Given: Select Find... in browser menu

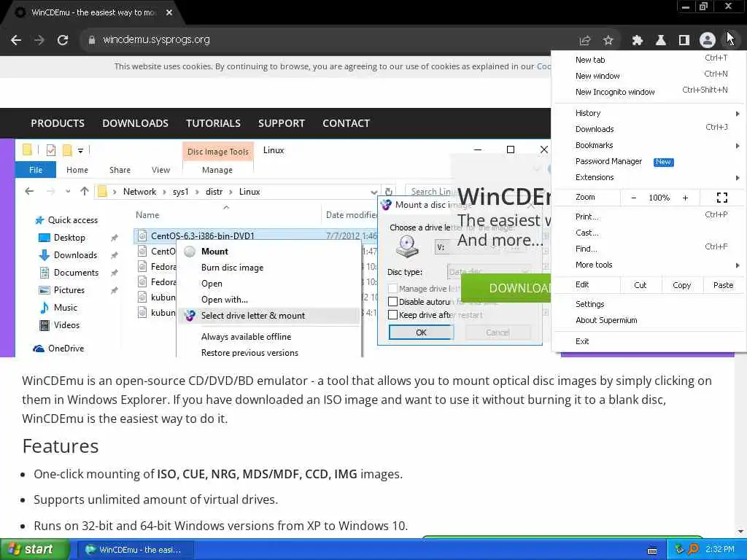Looking at the screenshot, I should coord(649,249).
